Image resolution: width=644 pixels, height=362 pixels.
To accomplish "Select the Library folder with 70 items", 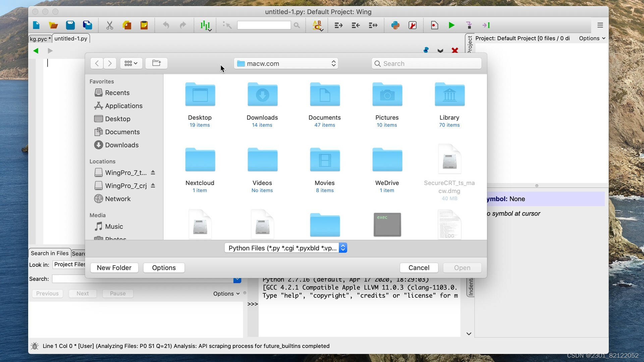I will [x=449, y=95].
